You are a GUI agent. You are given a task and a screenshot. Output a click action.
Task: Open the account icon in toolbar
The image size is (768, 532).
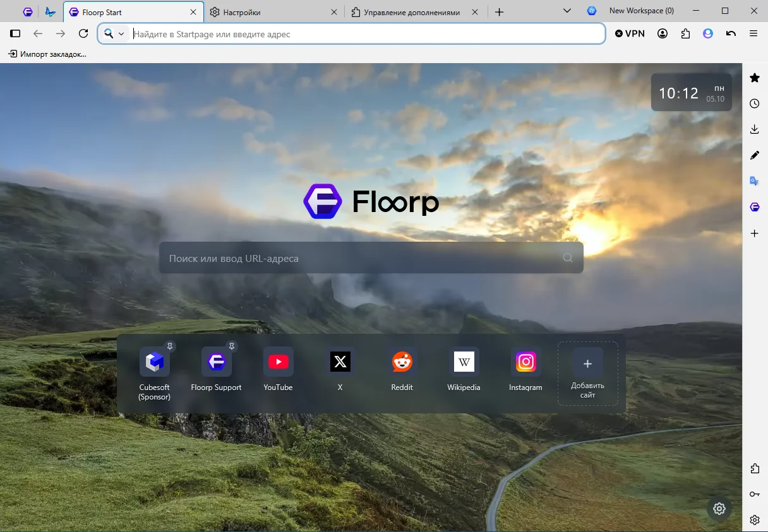663,33
